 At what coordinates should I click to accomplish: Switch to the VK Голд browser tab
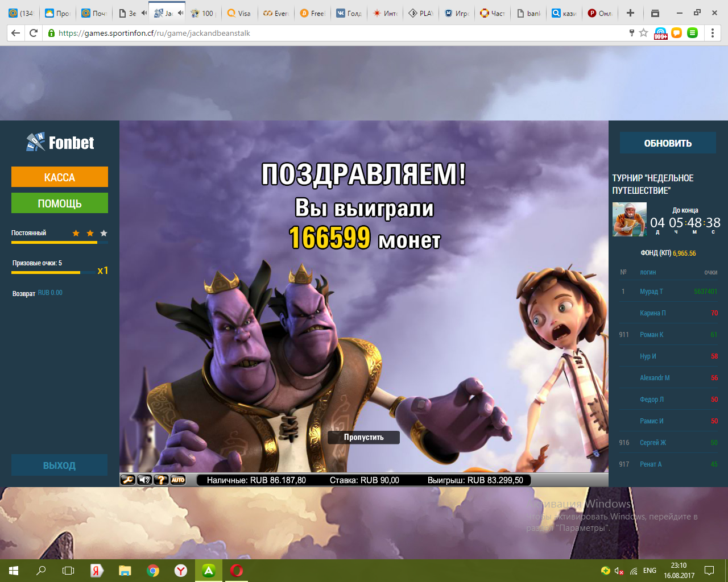pyautogui.click(x=348, y=13)
